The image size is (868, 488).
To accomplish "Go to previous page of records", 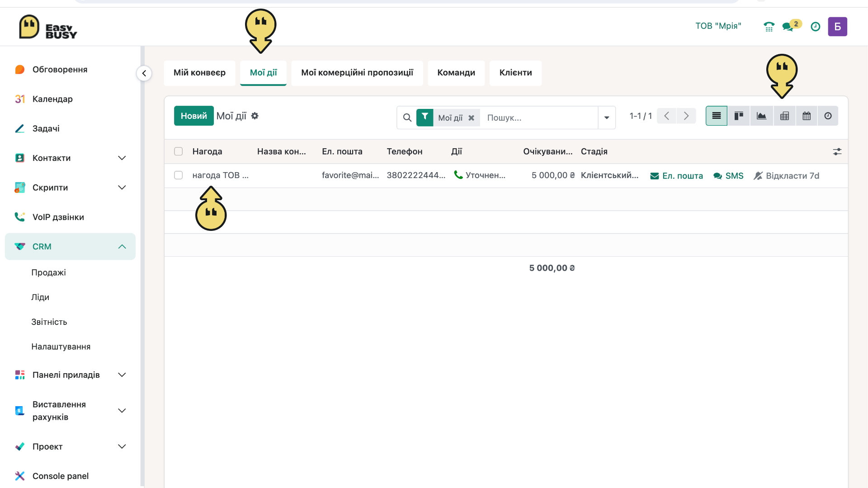I will click(x=666, y=116).
